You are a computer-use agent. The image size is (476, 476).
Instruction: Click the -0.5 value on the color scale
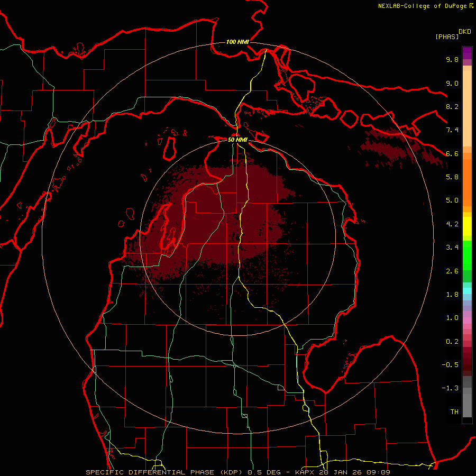[x=450, y=365]
